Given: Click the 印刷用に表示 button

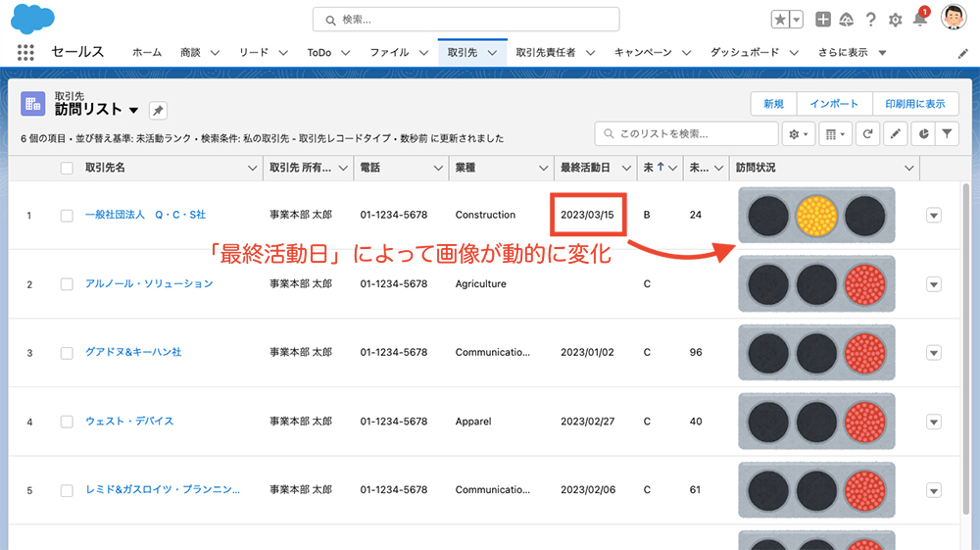Looking at the screenshot, I should pyautogui.click(x=915, y=104).
